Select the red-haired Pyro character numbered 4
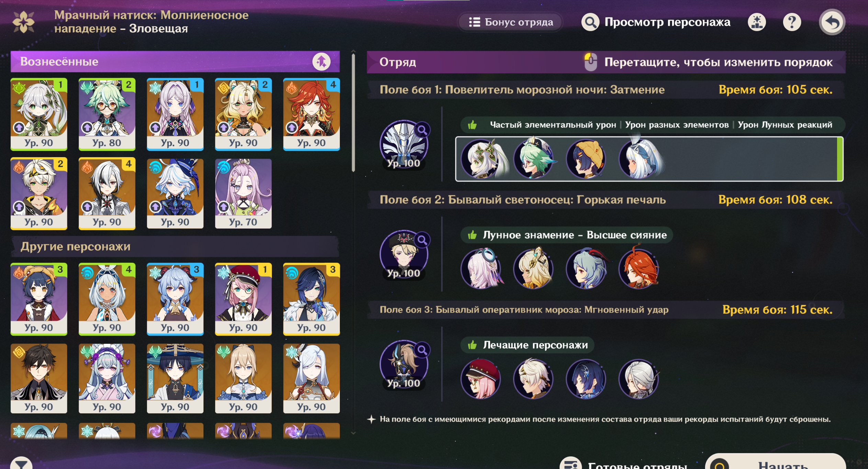Screen dimensions: 868x469 coord(311,114)
